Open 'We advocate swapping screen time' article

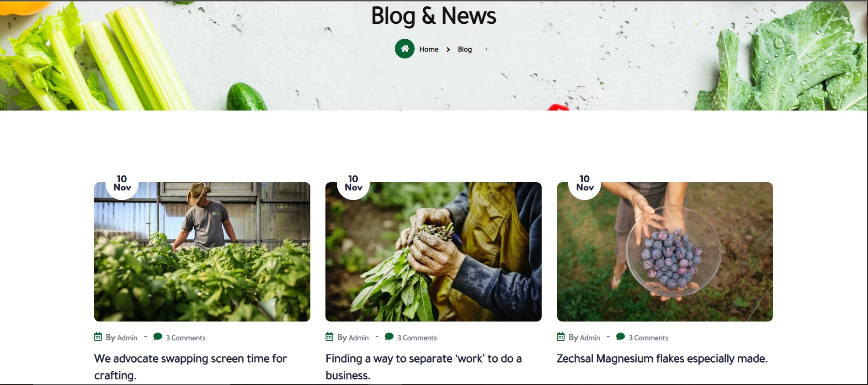[191, 367]
